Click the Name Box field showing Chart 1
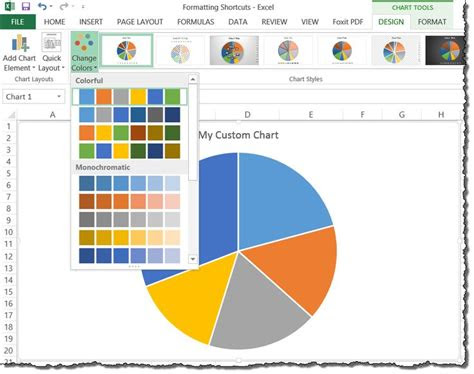The width and height of the screenshot is (474, 374). [29, 97]
